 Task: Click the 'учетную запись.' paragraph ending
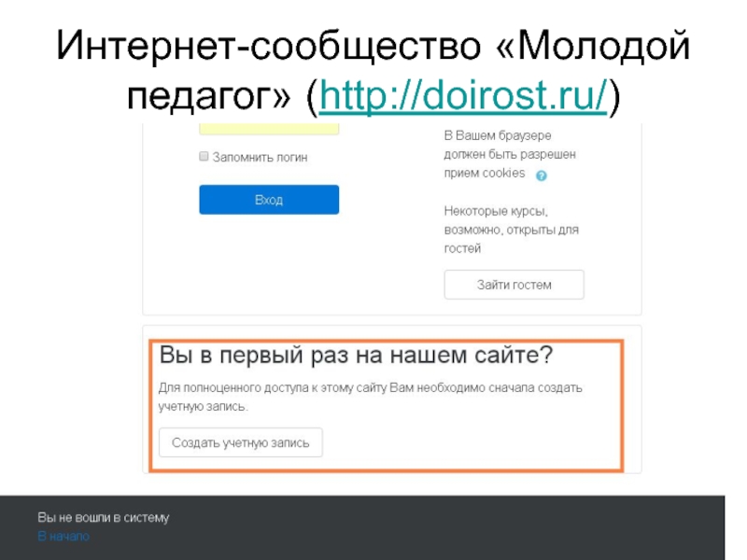(204, 407)
